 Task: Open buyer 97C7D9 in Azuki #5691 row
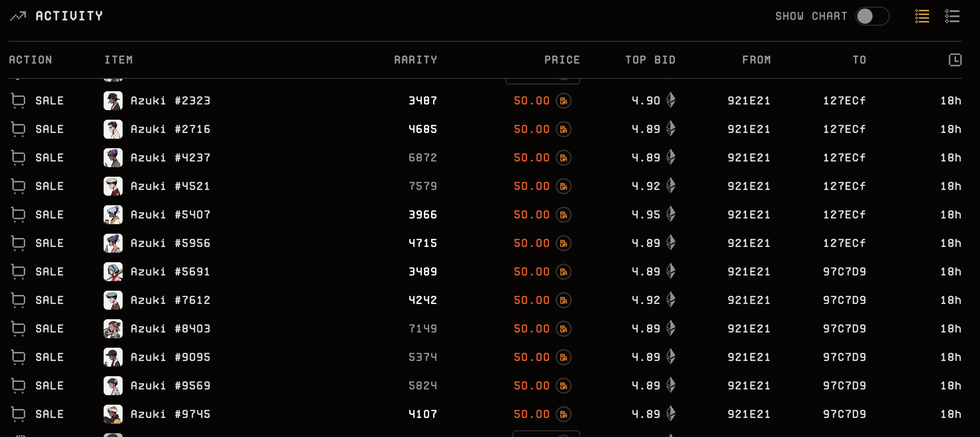pos(845,272)
